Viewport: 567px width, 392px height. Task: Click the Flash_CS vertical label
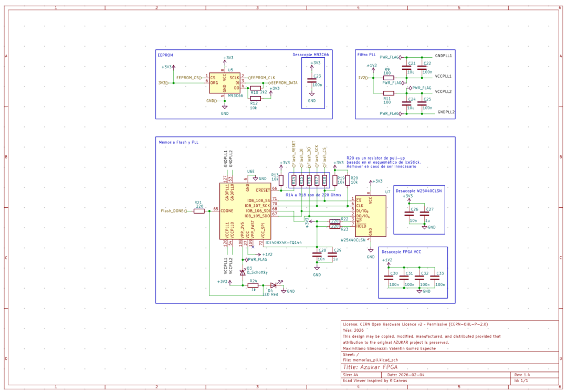coord(324,157)
